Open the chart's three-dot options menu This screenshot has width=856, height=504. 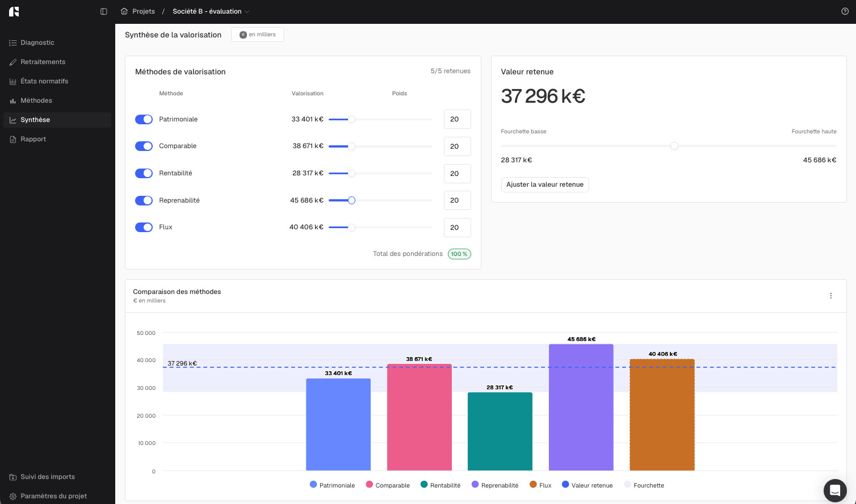pyautogui.click(x=831, y=296)
